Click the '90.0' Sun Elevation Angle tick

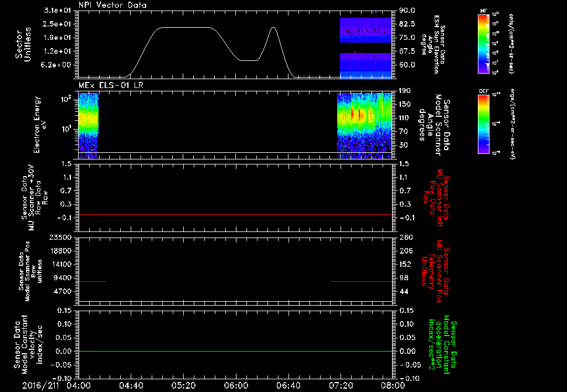407,11
